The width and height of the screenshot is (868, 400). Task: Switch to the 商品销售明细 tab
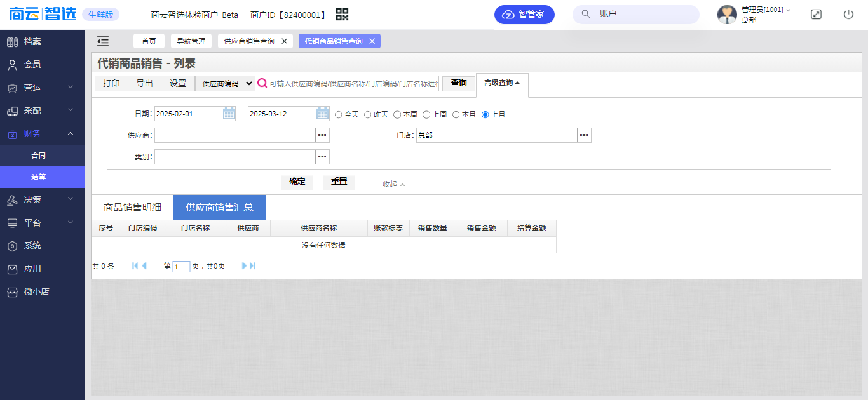132,208
